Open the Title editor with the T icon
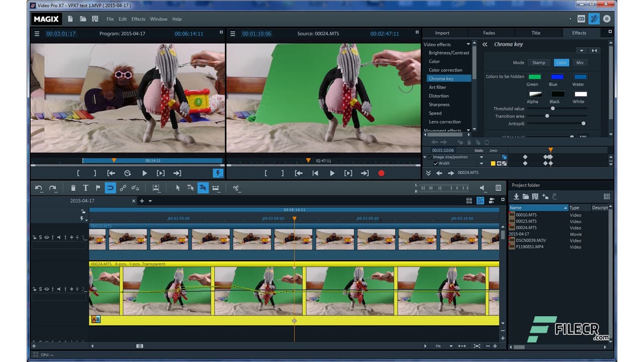644x362 pixels. pyautogui.click(x=86, y=188)
